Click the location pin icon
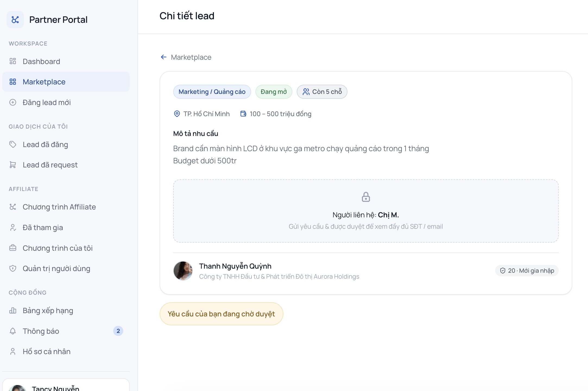 (x=177, y=114)
